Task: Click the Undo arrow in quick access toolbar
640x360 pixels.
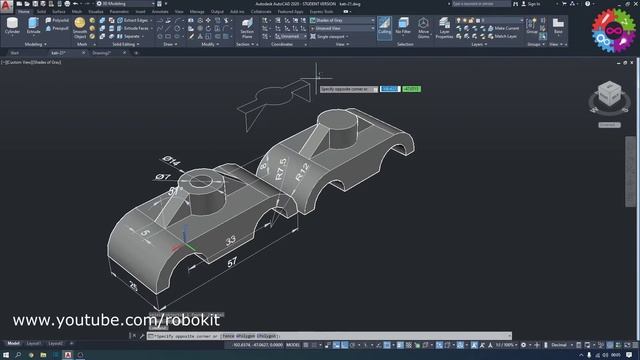Action: tap(76, 4)
